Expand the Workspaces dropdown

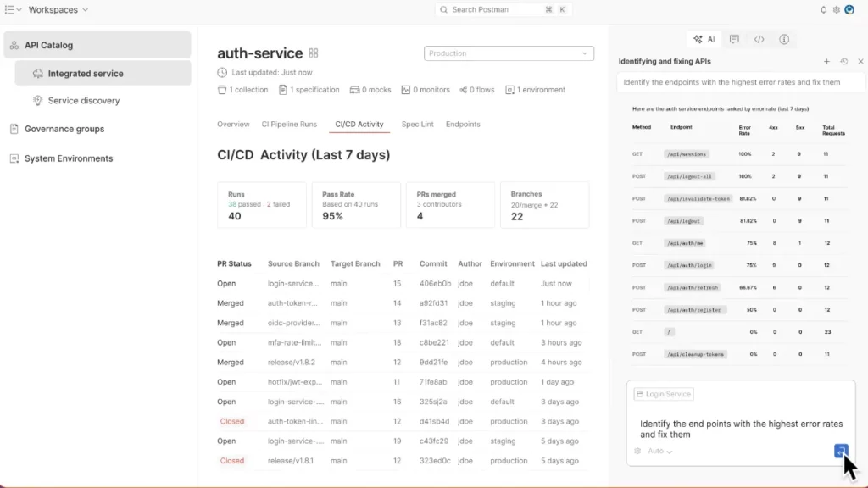pyautogui.click(x=58, y=9)
